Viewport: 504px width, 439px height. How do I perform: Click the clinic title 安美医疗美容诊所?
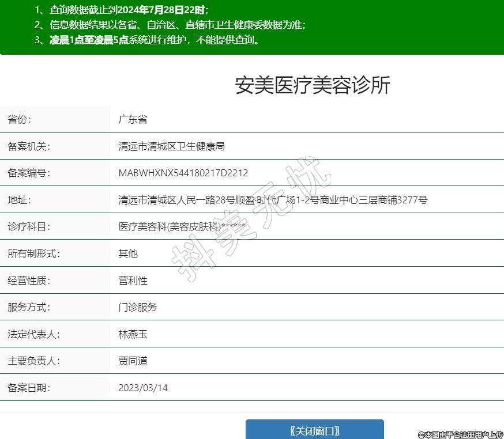coord(312,85)
